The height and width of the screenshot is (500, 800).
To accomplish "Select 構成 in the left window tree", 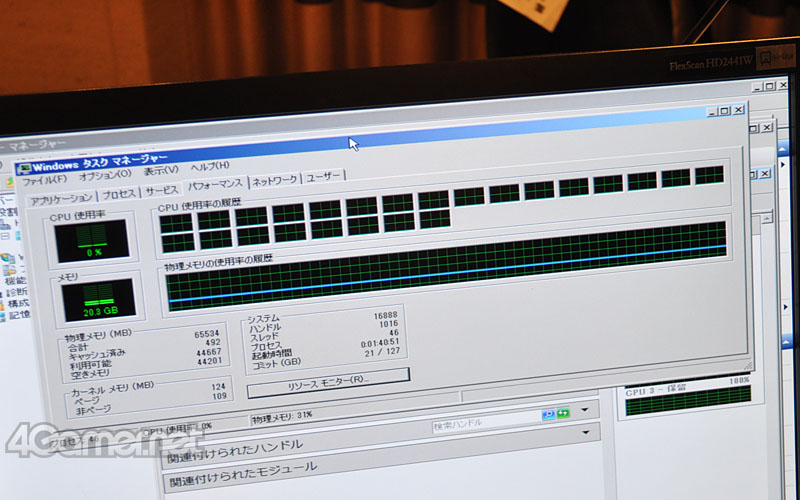I will (17, 304).
